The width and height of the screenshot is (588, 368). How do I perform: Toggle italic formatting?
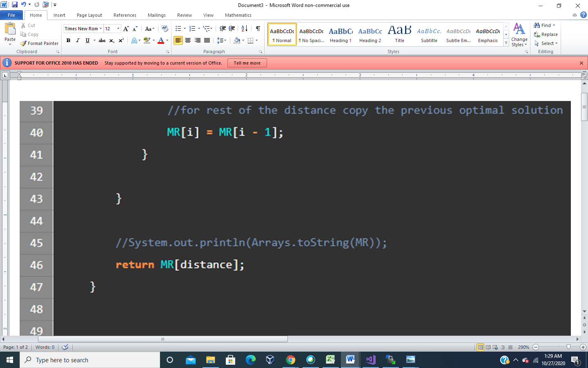pos(77,40)
